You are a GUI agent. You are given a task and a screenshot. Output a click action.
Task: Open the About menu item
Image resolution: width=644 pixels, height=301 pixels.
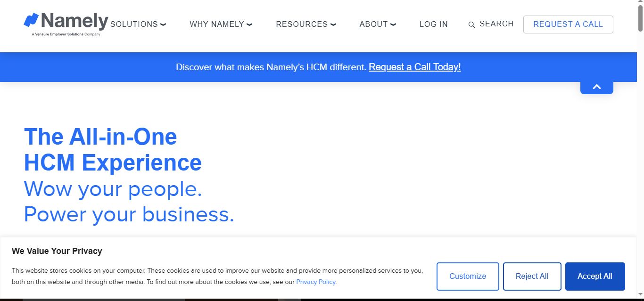click(373, 24)
